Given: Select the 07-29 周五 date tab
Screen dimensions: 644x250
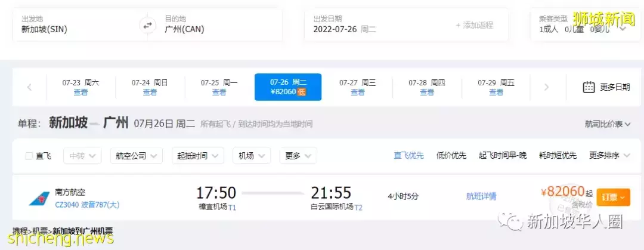Looking at the screenshot, I should pyautogui.click(x=496, y=87).
